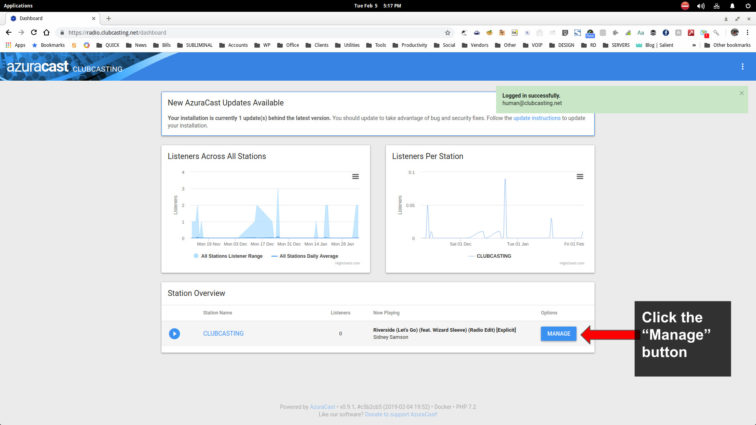Screen dimensions: 756x425
Task: Bookmark this page with the star icon
Action: (447, 33)
